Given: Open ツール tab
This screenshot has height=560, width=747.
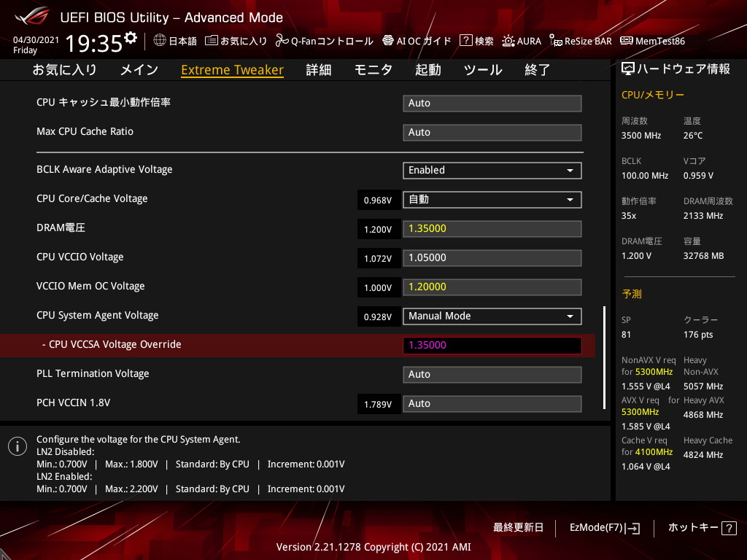Looking at the screenshot, I should point(483,70).
